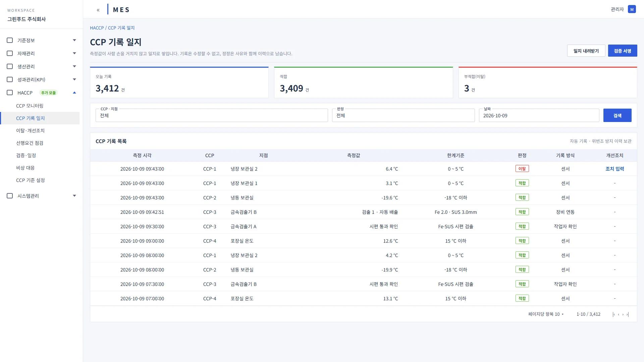Click the red 이탈 status badge

coord(522,169)
